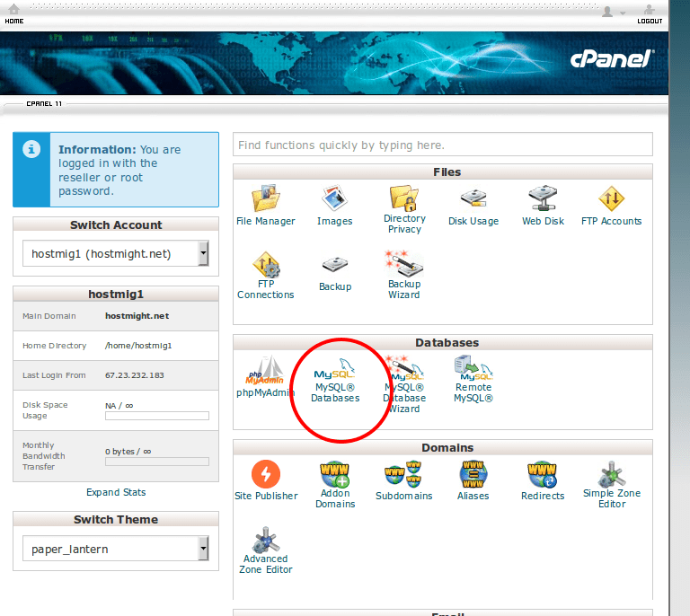690x616 pixels.
Task: Open the Redirects icon
Action: pos(542,474)
